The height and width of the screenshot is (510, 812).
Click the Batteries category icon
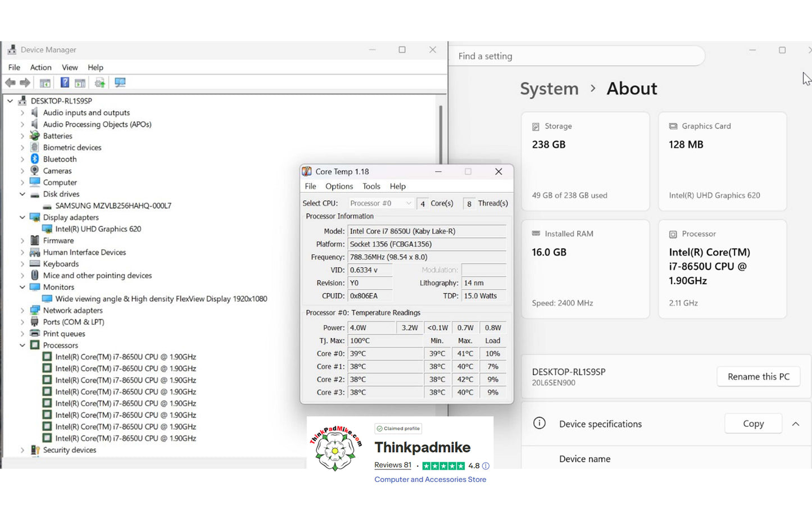(x=35, y=136)
